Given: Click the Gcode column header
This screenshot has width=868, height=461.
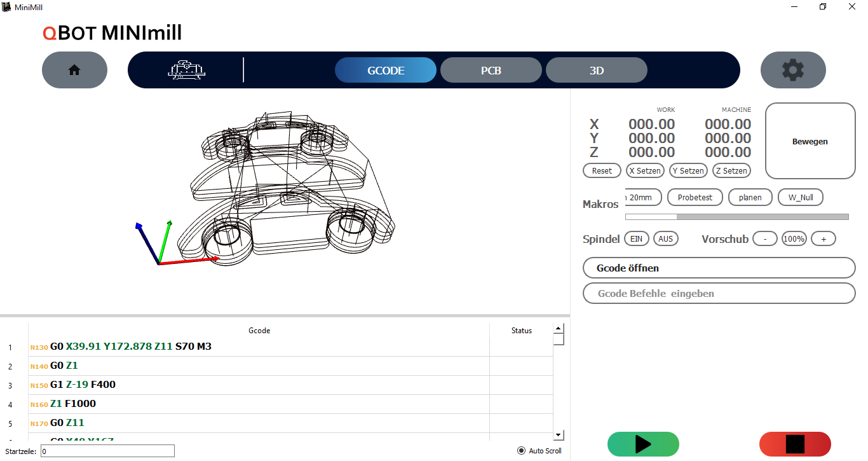Looking at the screenshot, I should click(x=259, y=330).
